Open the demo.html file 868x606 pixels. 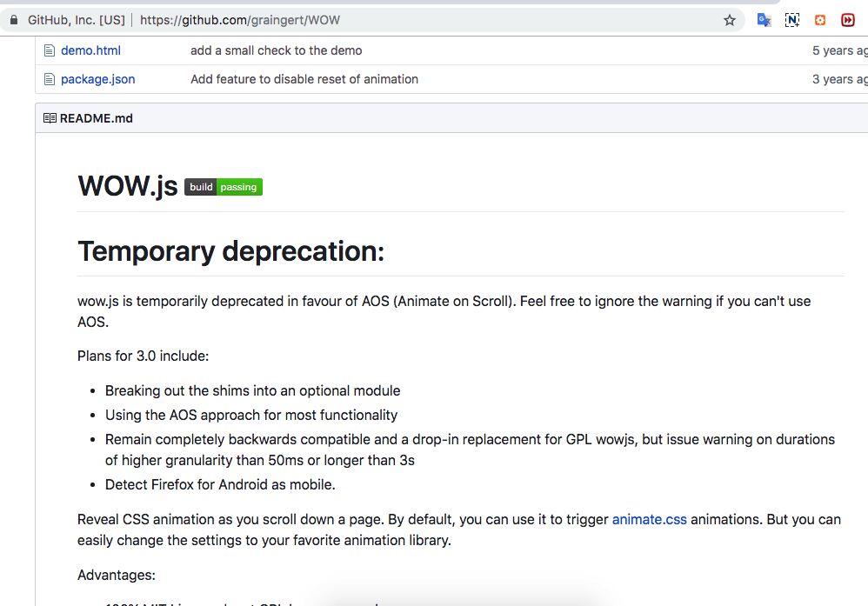(x=90, y=50)
